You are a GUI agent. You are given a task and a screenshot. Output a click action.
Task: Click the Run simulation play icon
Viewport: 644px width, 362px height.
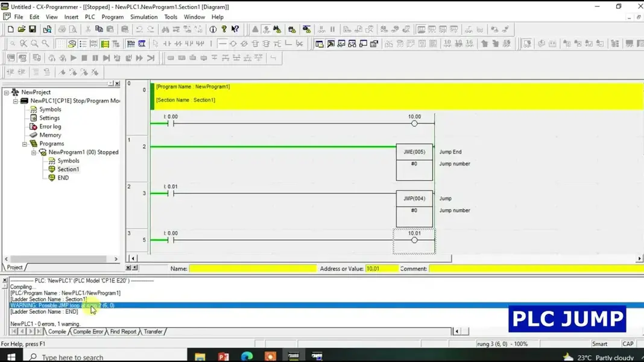click(x=74, y=58)
